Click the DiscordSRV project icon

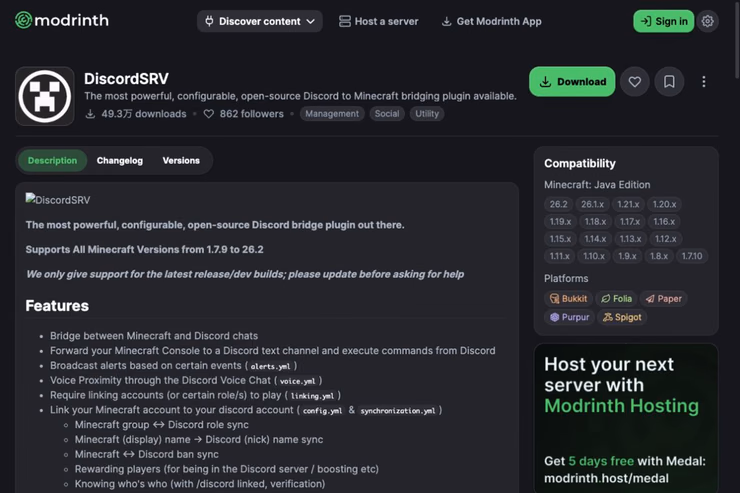pyautogui.click(x=45, y=96)
